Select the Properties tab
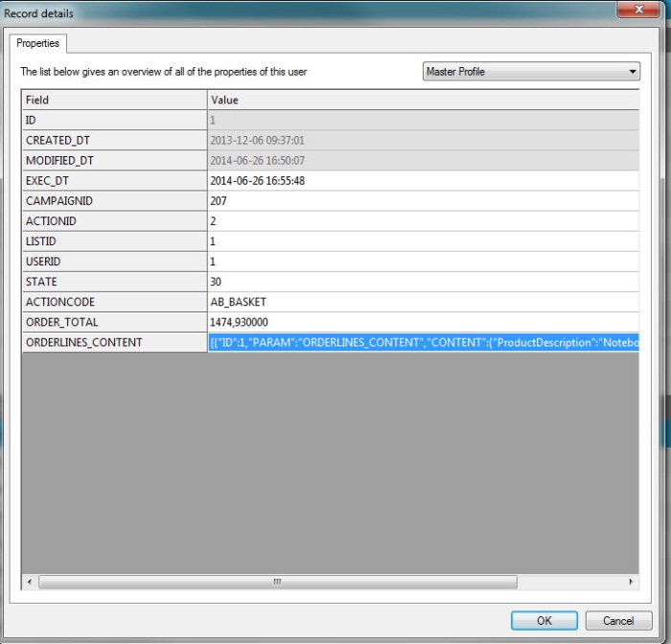 tap(38, 44)
